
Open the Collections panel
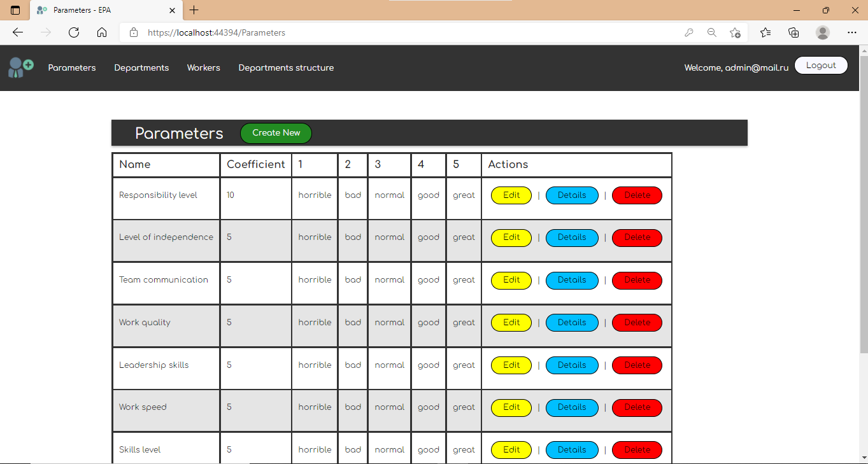[x=793, y=32]
